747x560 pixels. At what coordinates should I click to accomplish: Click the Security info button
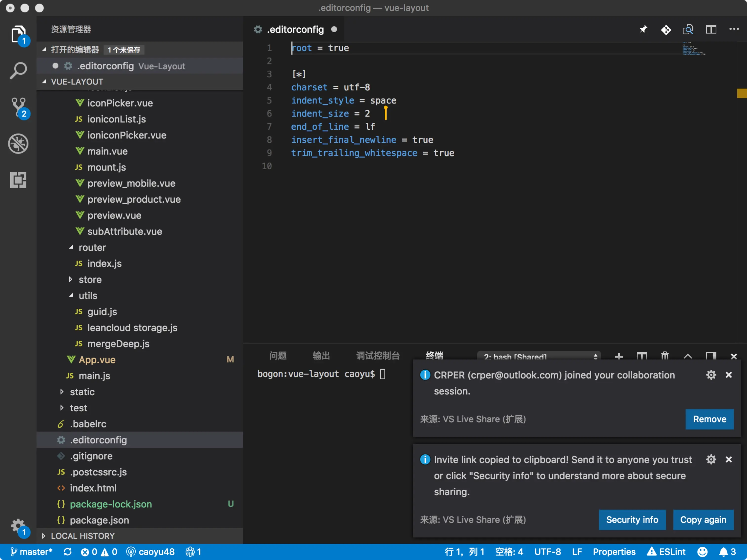(632, 520)
